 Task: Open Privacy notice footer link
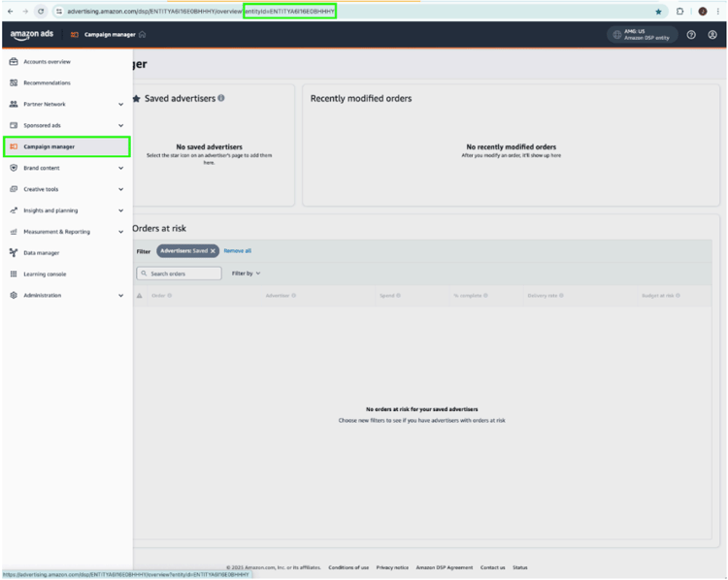coord(392,567)
